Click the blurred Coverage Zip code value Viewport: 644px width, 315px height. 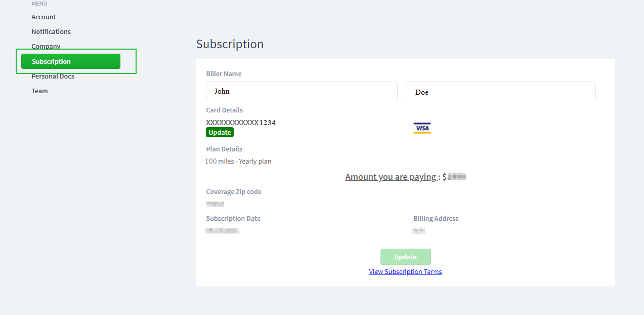(x=215, y=204)
